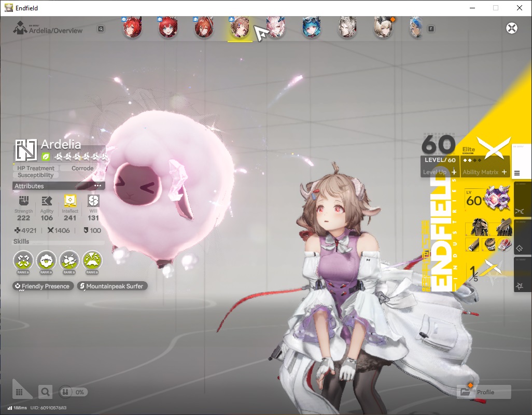This screenshot has width=532, height=415.
Task: Close the operator overview with X button
Action: (x=512, y=28)
